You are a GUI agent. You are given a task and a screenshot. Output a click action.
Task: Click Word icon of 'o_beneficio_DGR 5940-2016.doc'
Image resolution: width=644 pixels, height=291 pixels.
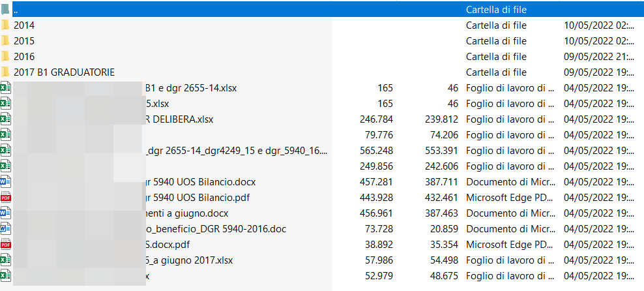(x=5, y=229)
